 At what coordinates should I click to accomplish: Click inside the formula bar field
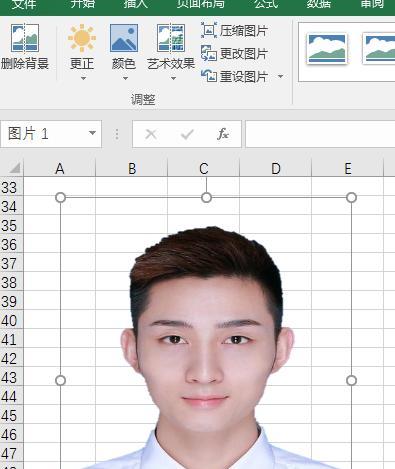point(320,134)
